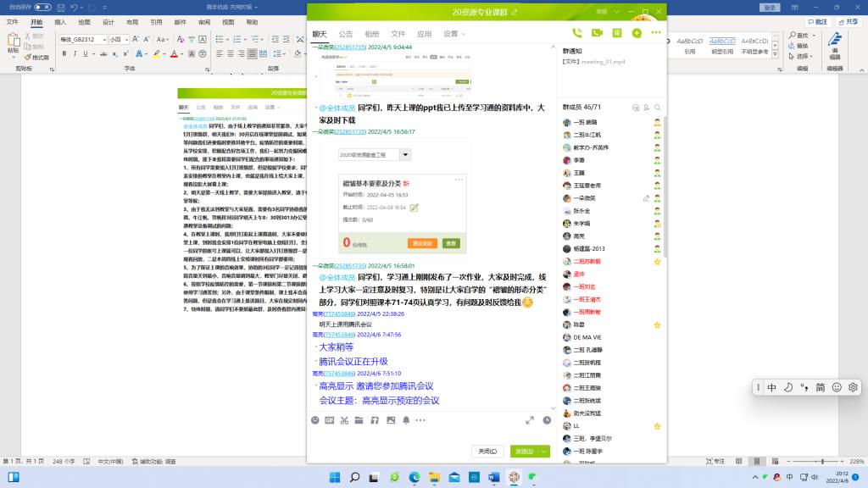Open chat message history clock icon
Screen dimensions: 868x488
(x=547, y=420)
